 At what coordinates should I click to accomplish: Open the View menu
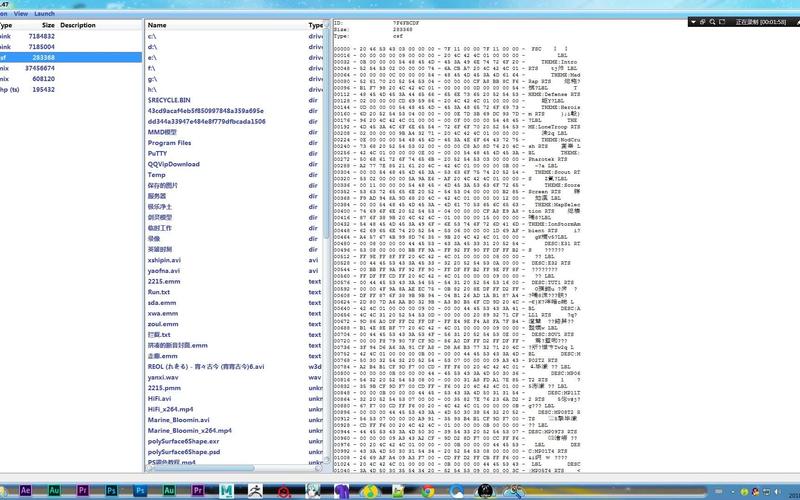point(21,14)
